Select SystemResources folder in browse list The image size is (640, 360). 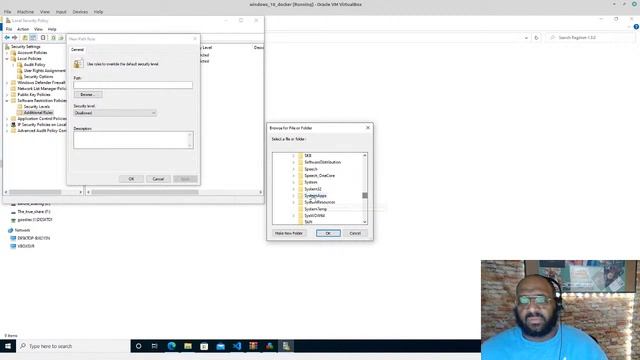pyautogui.click(x=320, y=202)
